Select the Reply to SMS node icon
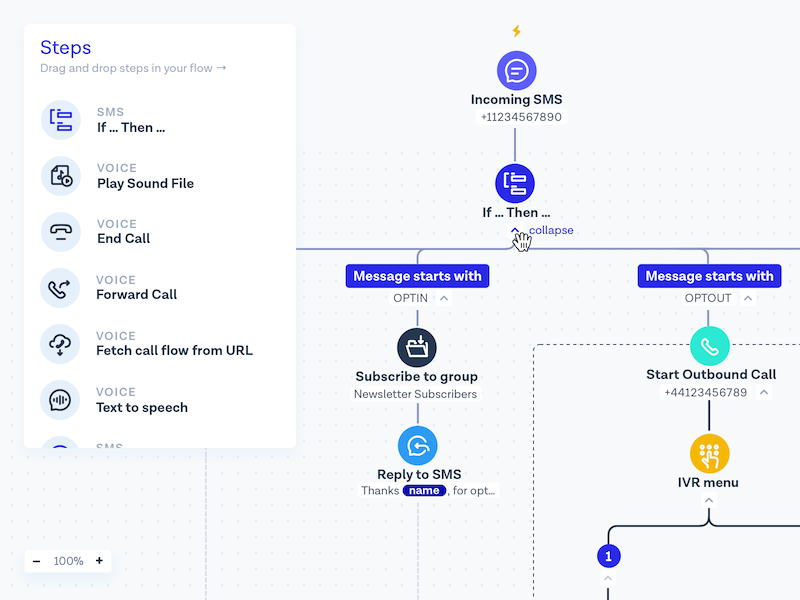 [x=417, y=446]
